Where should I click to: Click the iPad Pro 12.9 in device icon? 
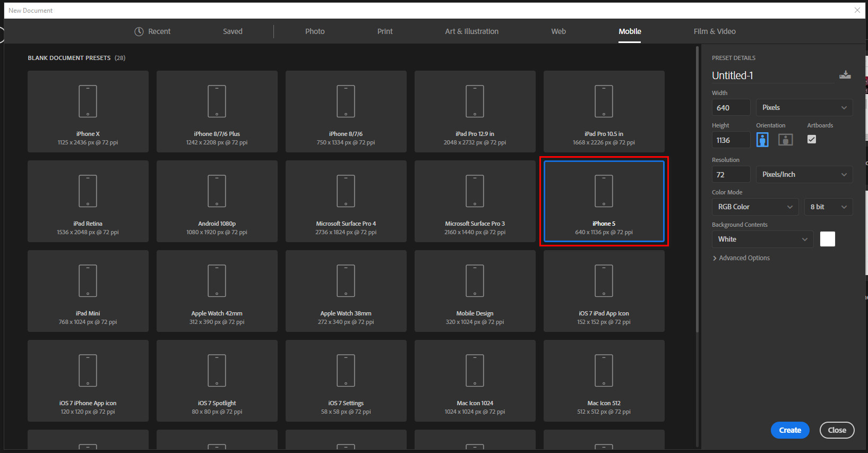tap(475, 101)
